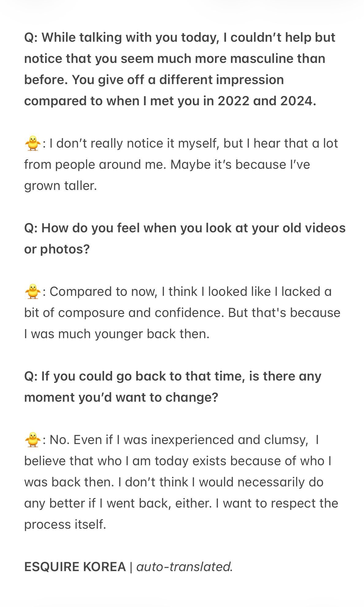
Task: Click the question line starting "While talking with you today"
Action: [x=180, y=38]
